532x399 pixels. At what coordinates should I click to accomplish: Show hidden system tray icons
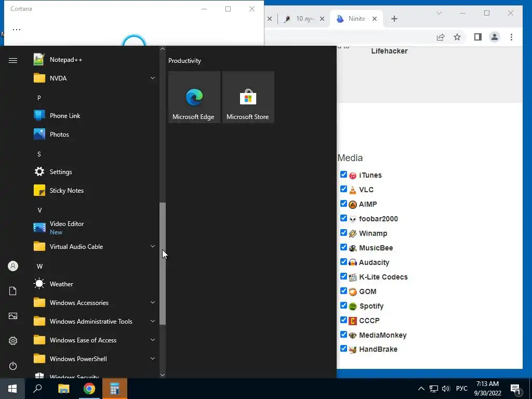[421, 389]
